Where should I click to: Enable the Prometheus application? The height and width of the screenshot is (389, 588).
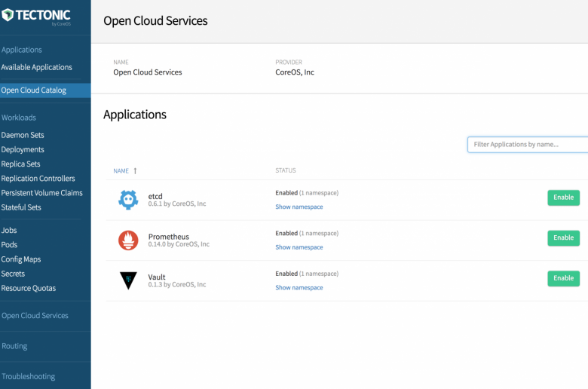point(563,237)
